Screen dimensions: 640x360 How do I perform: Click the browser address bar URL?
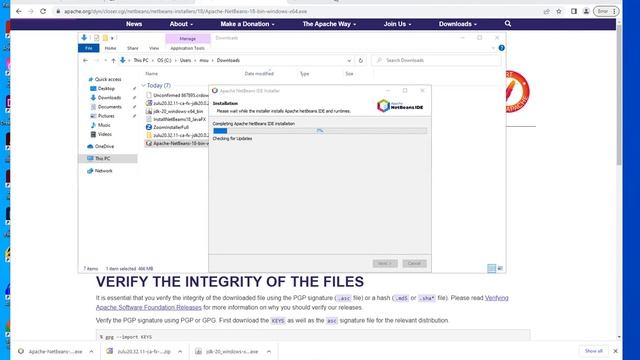click(185, 11)
